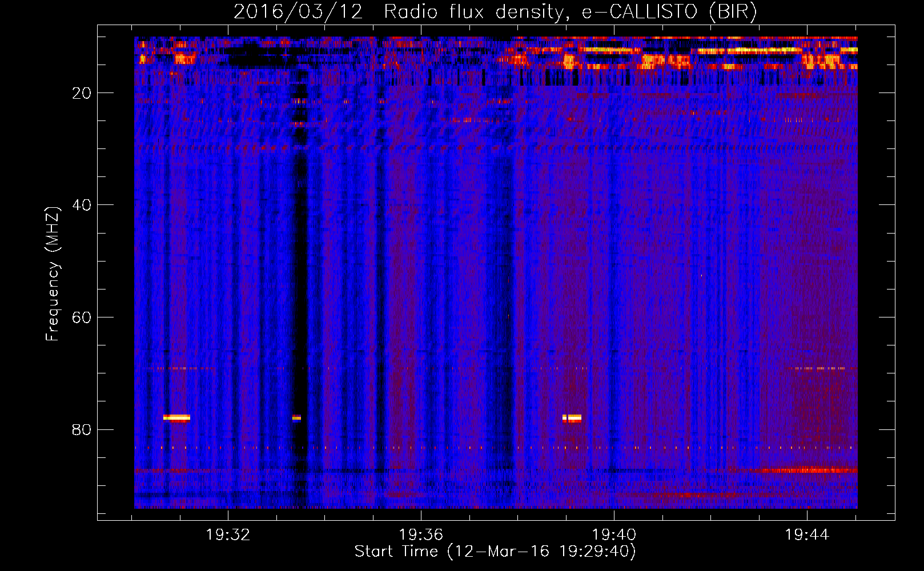
Task: Click the Frequency (MHZ) axis label
Action: pyautogui.click(x=53, y=274)
